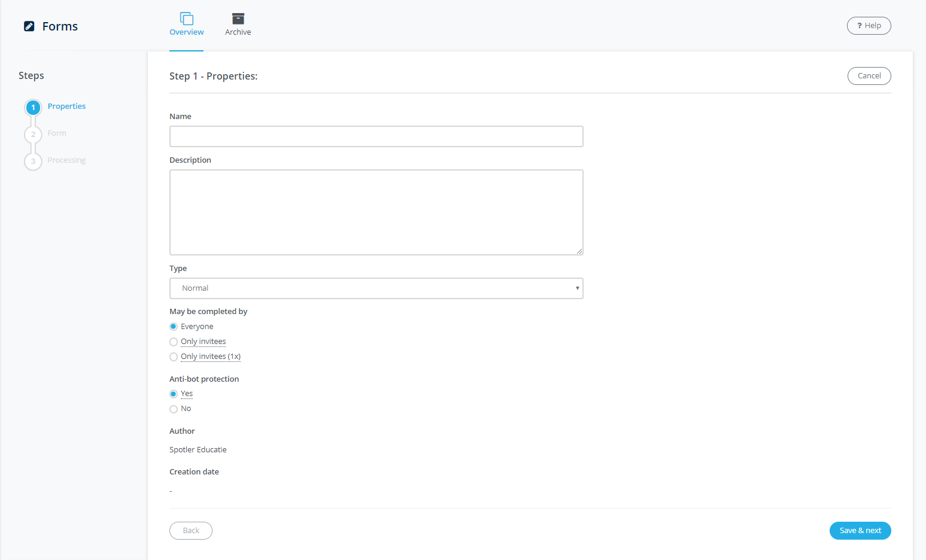
Task: Select Only invitees (1x) radio option
Action: click(x=174, y=357)
